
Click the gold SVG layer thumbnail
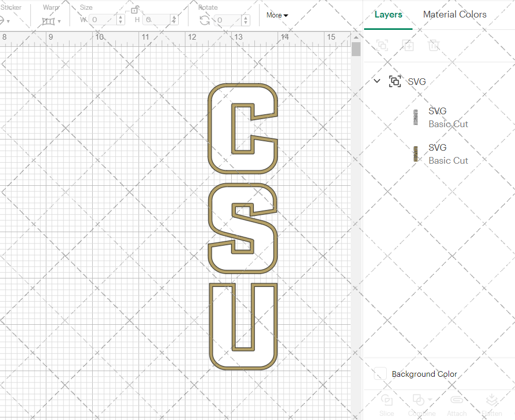(x=416, y=154)
